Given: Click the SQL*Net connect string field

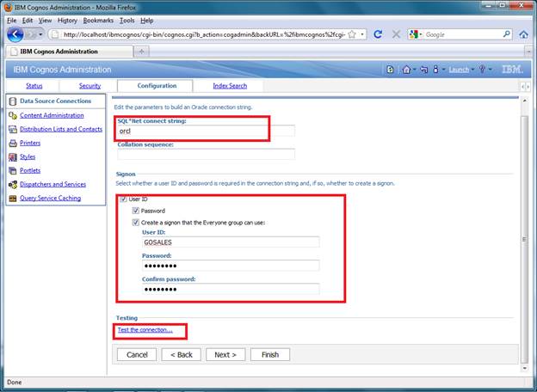Looking at the screenshot, I should (x=206, y=131).
